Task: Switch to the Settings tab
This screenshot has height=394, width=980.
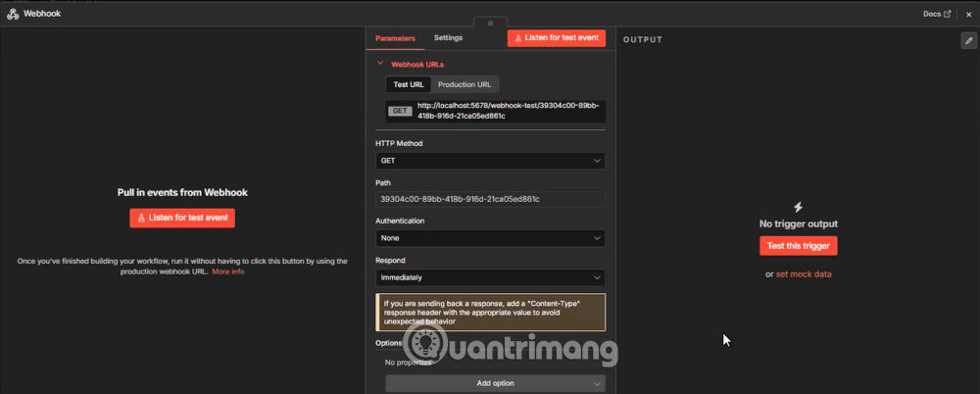Action: (x=448, y=38)
